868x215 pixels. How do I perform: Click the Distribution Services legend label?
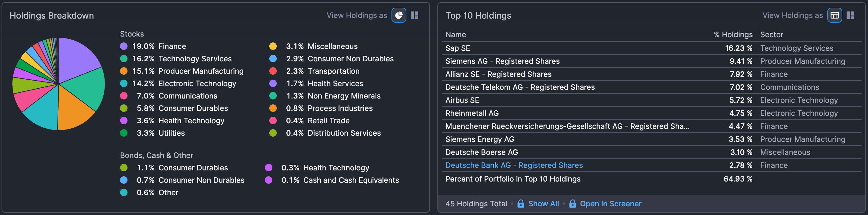click(x=344, y=133)
